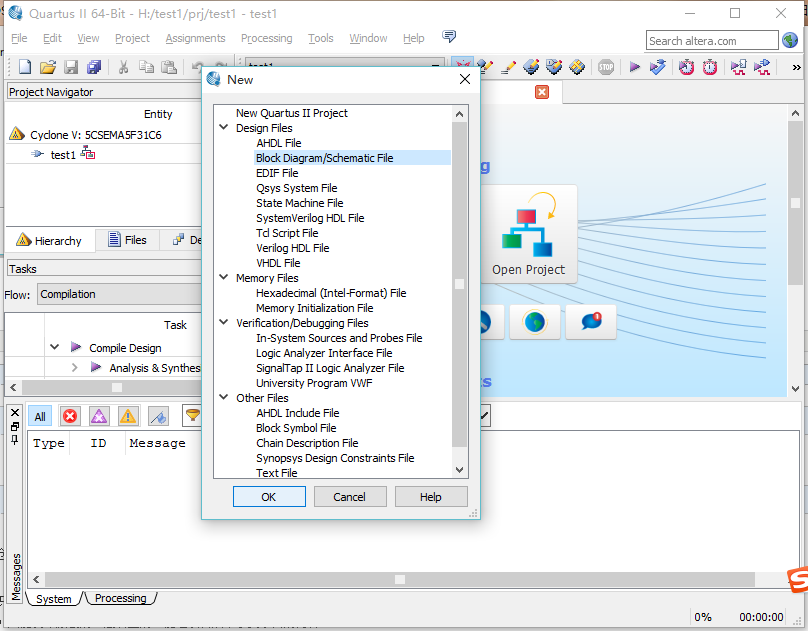Image resolution: width=808 pixels, height=631 pixels.
Task: Collapse the Memory Files group
Action: pos(224,277)
